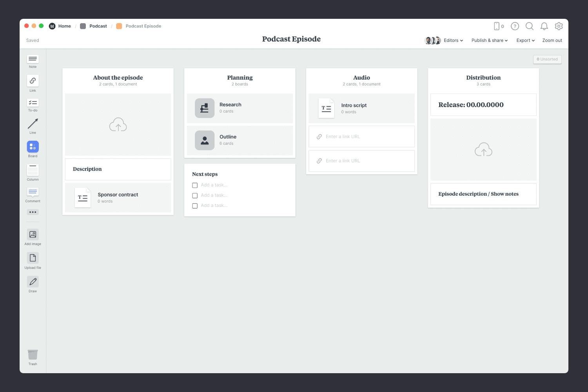Screen dimensions: 588x392
Task: Check the second Next steps task checkbox
Action: pyautogui.click(x=195, y=196)
